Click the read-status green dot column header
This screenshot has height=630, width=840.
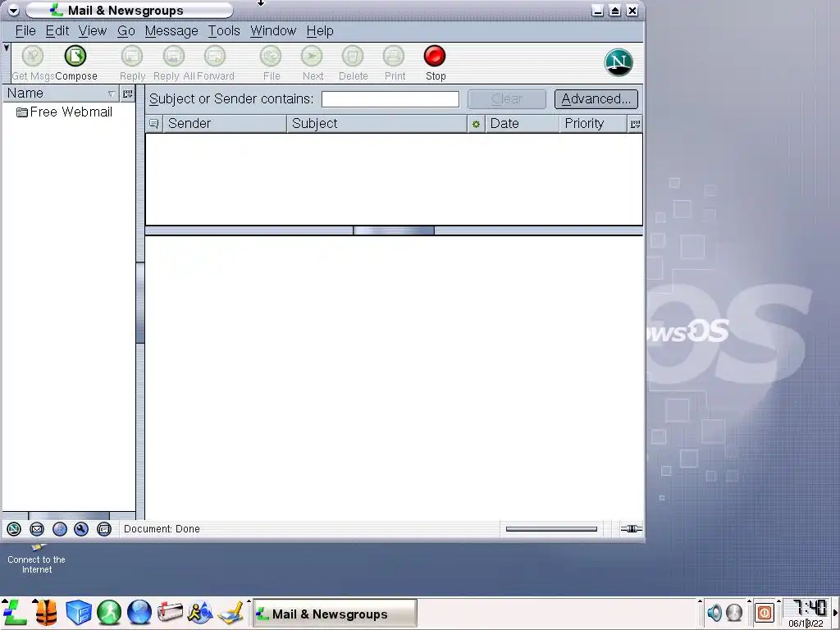[x=476, y=124]
